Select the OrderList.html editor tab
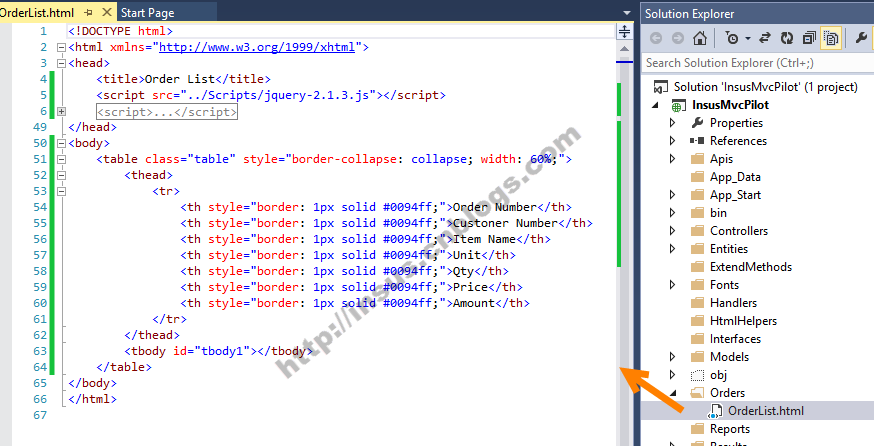The image size is (874, 446). 37,12
